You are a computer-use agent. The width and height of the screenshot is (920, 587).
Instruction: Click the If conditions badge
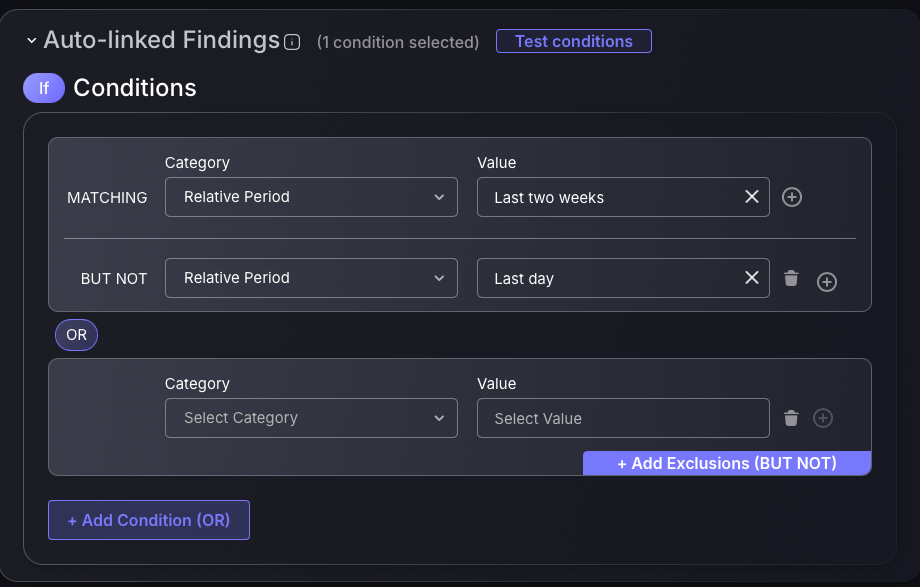(44, 88)
